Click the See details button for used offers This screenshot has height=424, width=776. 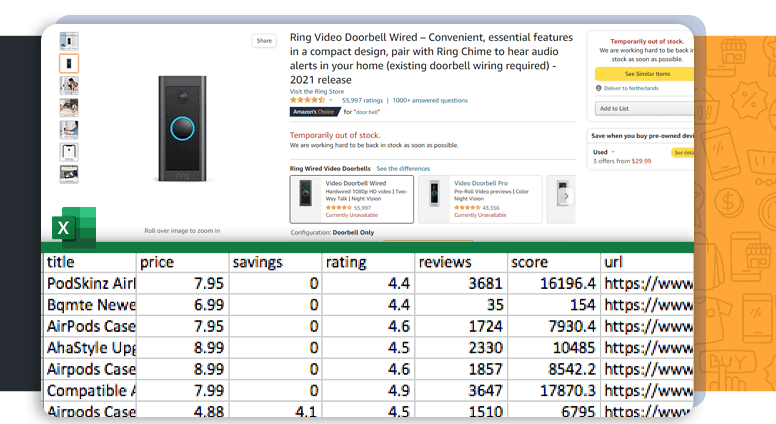click(x=683, y=153)
